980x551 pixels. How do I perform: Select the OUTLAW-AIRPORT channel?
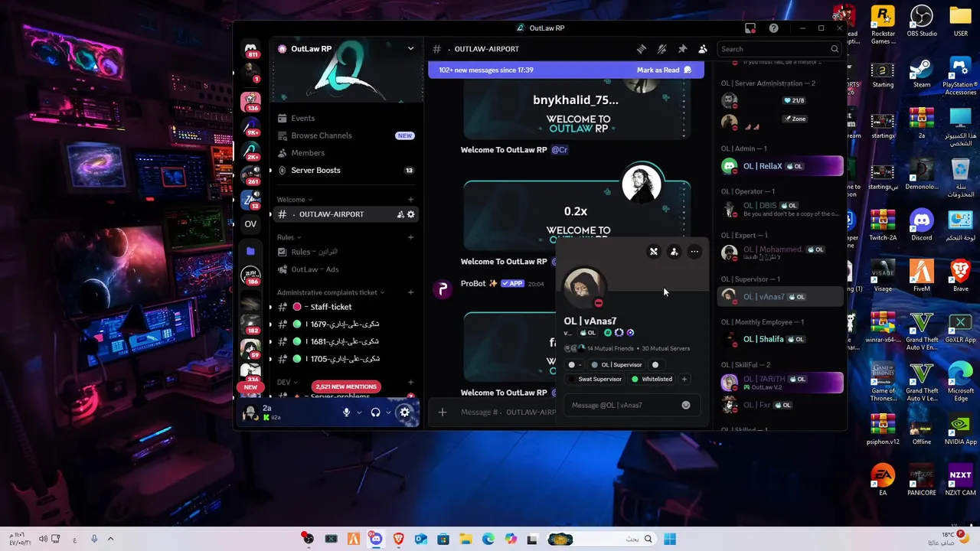click(x=345, y=214)
